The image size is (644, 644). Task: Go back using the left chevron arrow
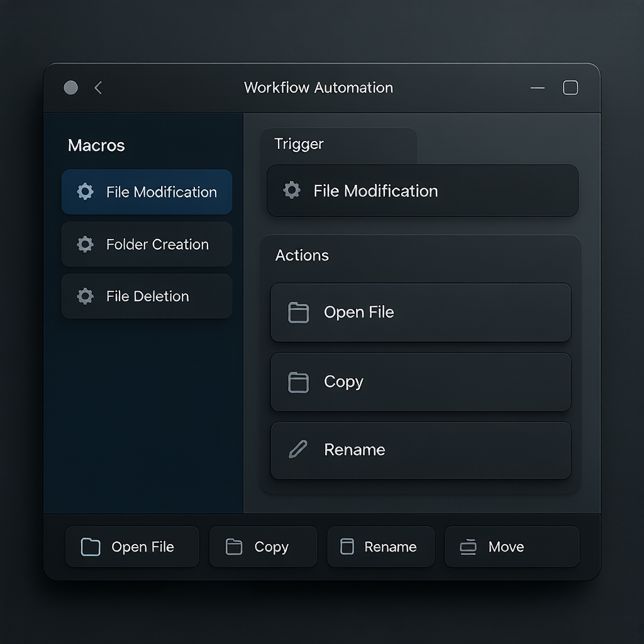(x=97, y=87)
